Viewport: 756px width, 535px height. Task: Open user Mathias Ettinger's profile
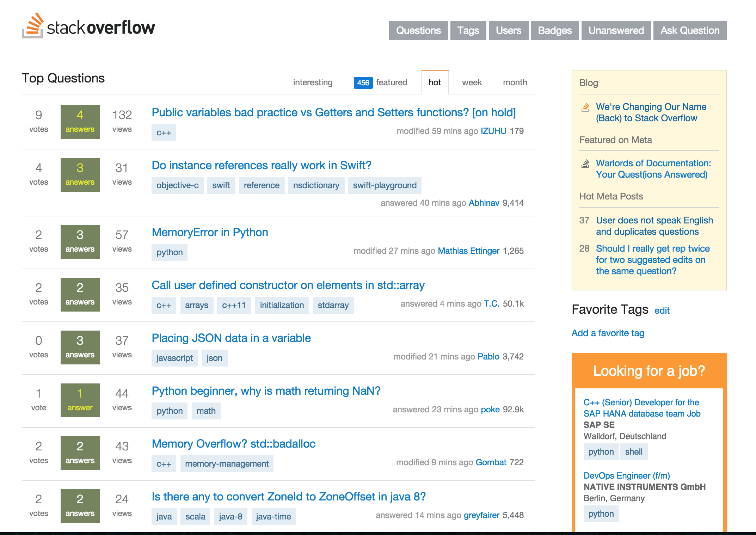[x=468, y=251]
